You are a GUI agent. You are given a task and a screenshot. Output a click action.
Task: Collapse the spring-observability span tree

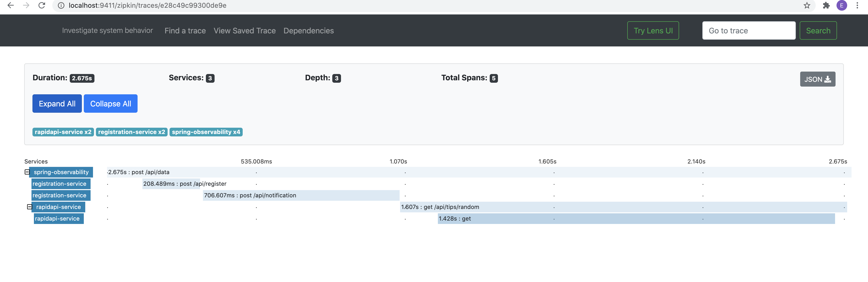point(27,172)
